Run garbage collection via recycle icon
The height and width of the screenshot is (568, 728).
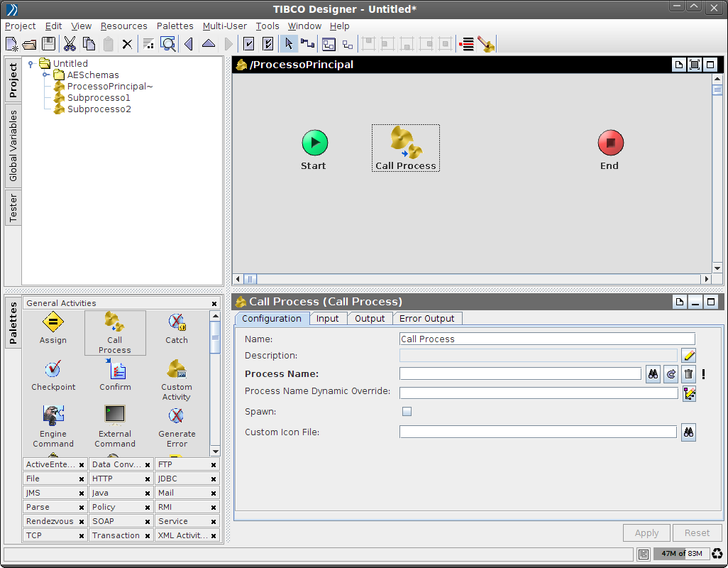718,554
